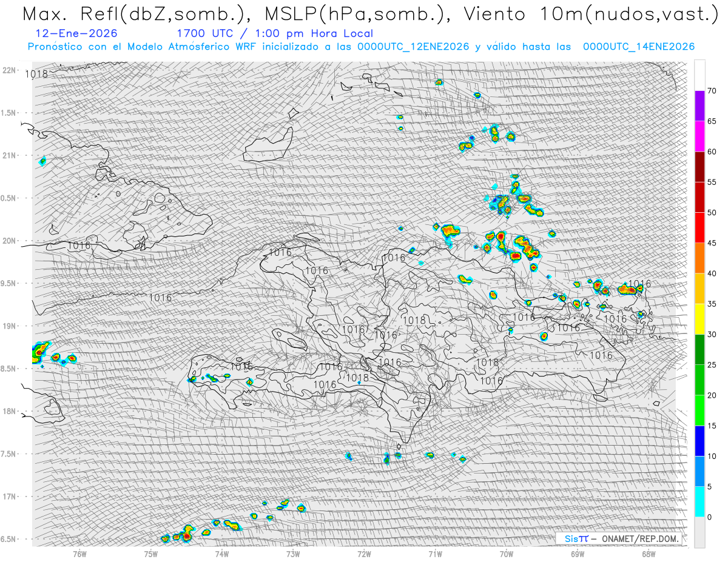Click the colorbar value label "40"
The width and height of the screenshot is (728, 562).
click(x=712, y=273)
